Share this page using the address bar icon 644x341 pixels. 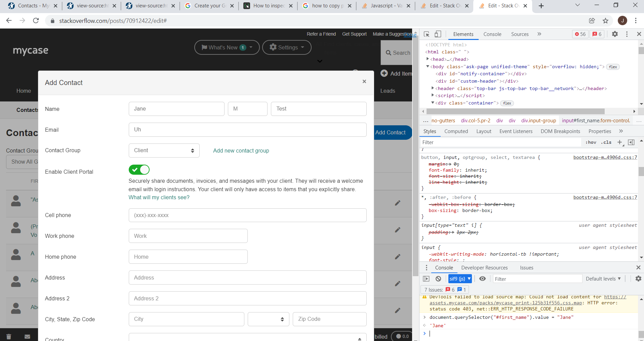(592, 20)
